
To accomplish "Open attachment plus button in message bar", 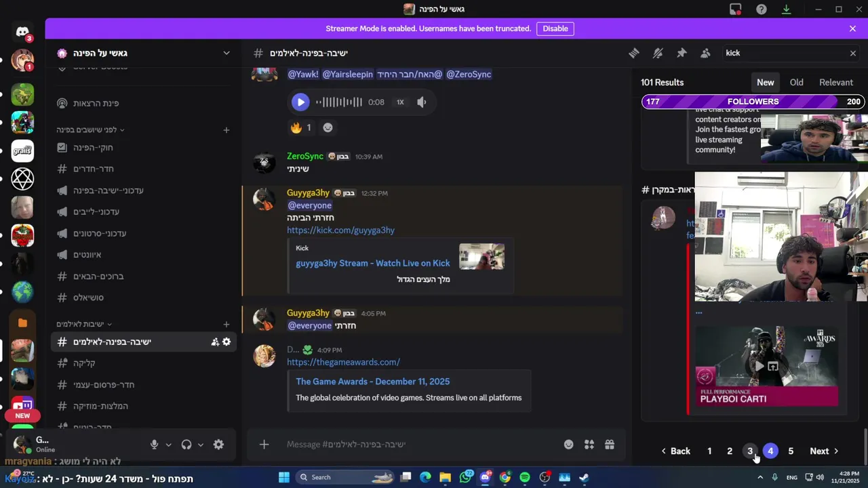I will click(264, 445).
